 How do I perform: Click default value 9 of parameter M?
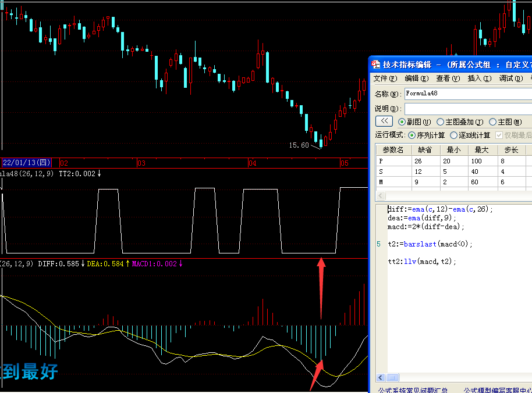(426, 183)
